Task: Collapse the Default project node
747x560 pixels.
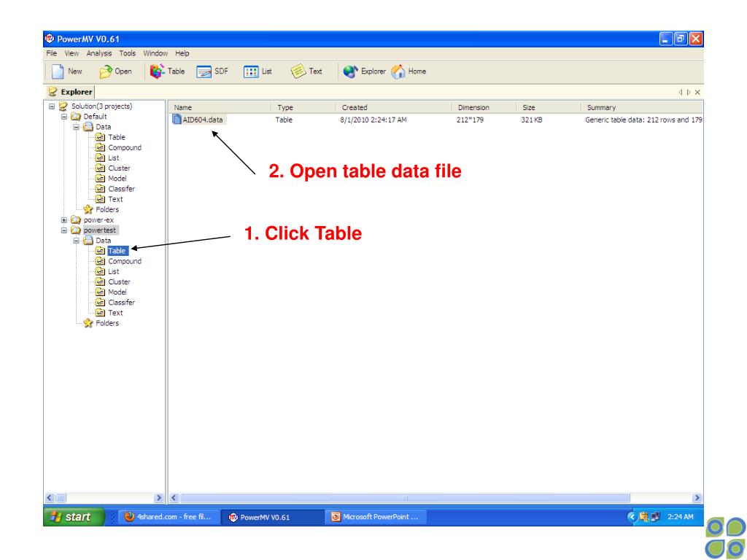Action: 64,117
